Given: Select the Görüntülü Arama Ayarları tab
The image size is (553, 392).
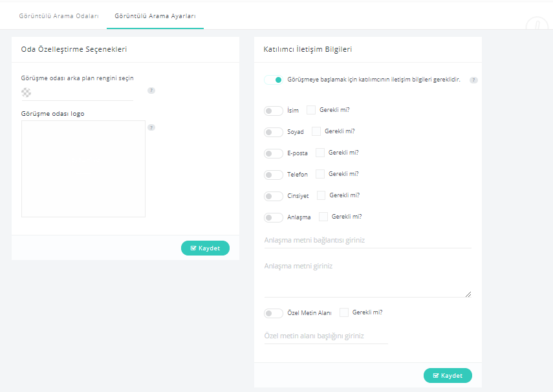Looking at the screenshot, I should (x=155, y=16).
